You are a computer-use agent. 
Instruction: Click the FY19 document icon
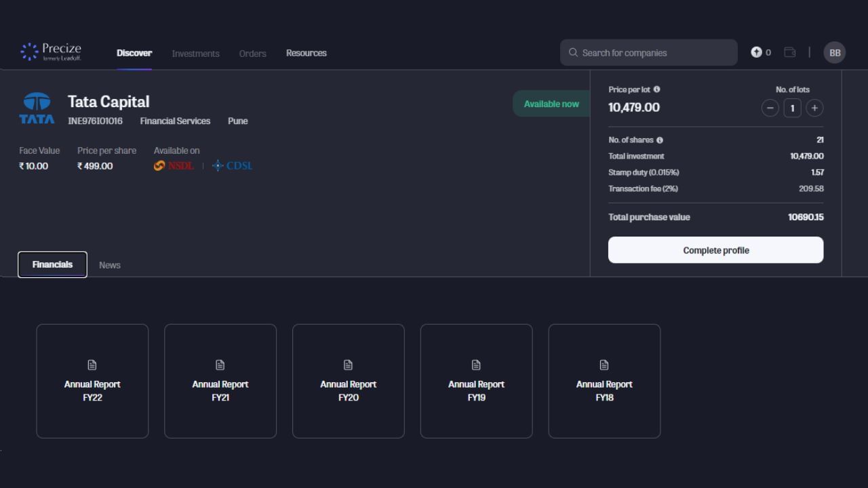coord(476,365)
